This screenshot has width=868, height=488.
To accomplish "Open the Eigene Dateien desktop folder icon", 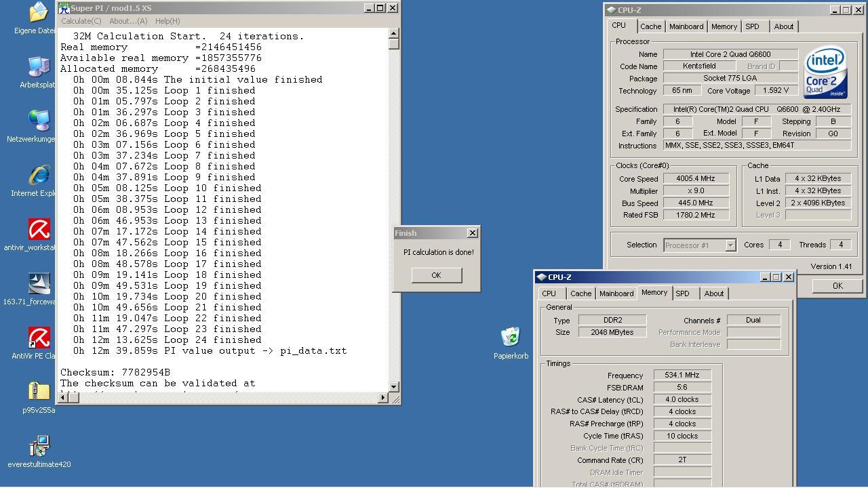I will [x=39, y=12].
